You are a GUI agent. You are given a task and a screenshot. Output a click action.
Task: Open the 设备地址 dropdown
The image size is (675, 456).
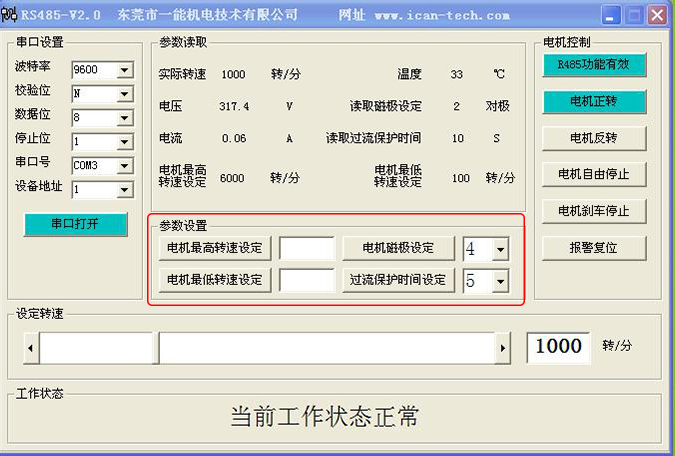124,189
